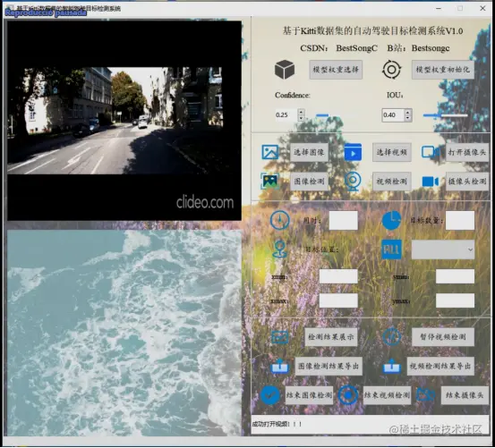Minimize the detection system window
The height and width of the screenshot is (448, 495).
[439, 9]
